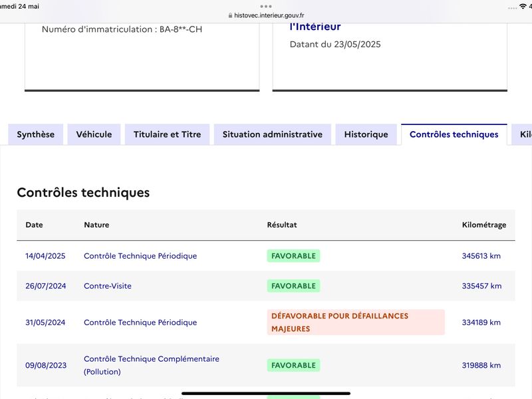The width and height of the screenshot is (532, 399).
Task: Click the DÉFAVORABLE POUR DÉFAILLANCES MAJEURES badge
Action: coord(356,323)
